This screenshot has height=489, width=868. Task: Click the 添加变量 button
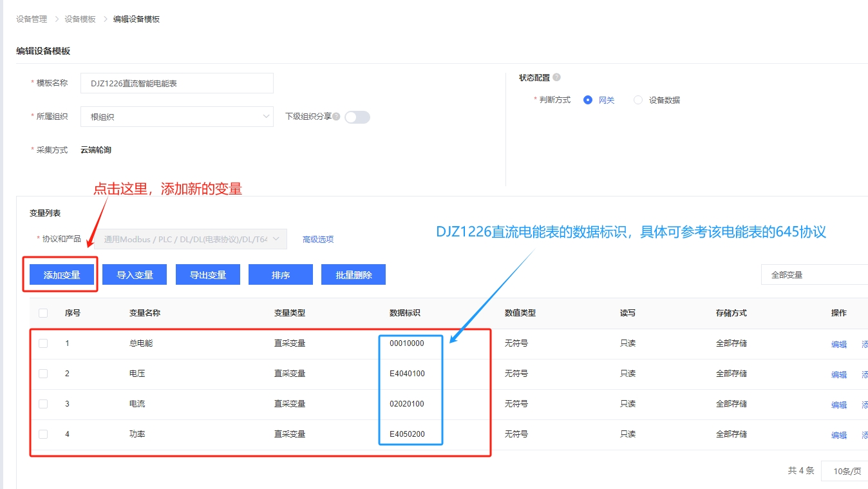(62, 274)
